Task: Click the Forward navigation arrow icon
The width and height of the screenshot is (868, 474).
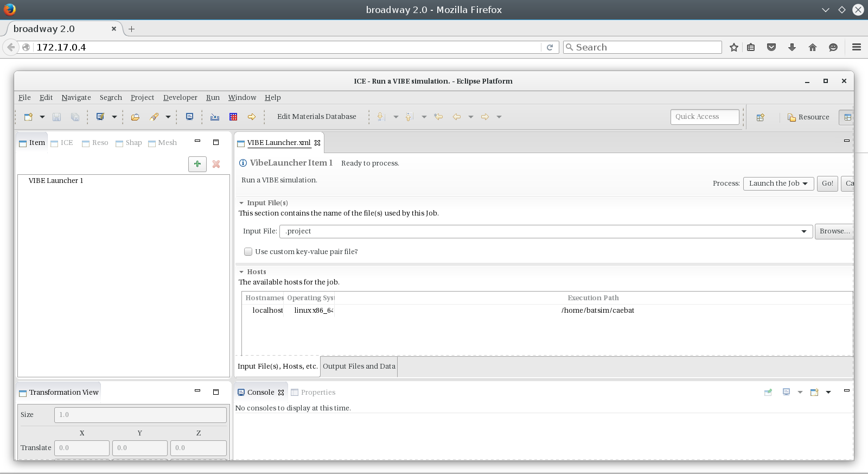Action: point(485,117)
